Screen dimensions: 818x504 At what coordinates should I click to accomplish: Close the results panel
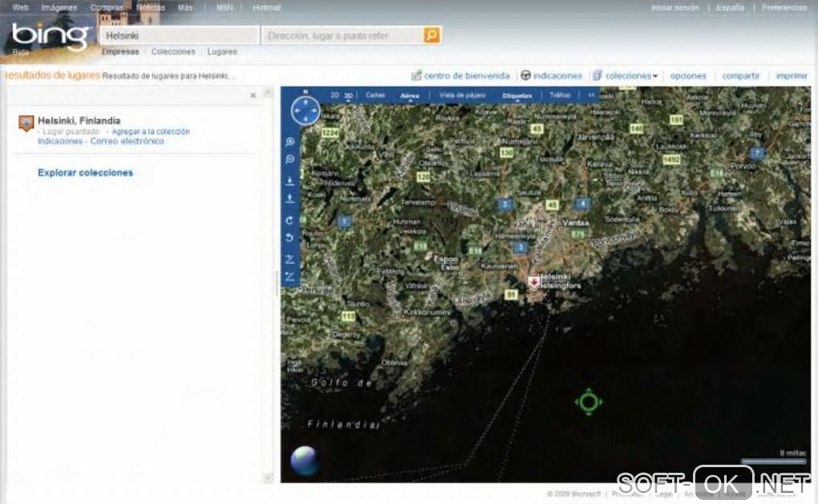[253, 95]
